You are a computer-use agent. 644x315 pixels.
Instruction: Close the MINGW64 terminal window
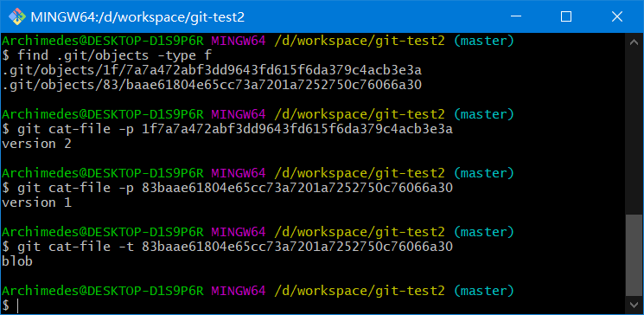coord(617,16)
